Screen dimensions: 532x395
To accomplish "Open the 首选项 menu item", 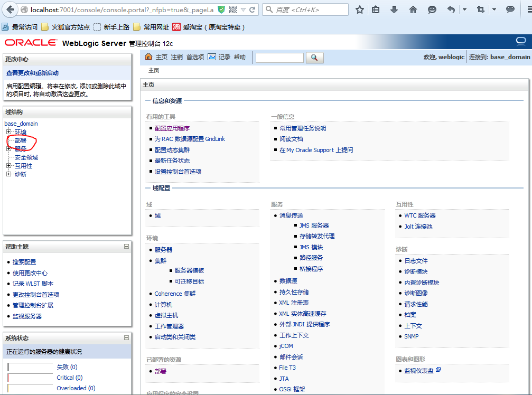I will [195, 57].
